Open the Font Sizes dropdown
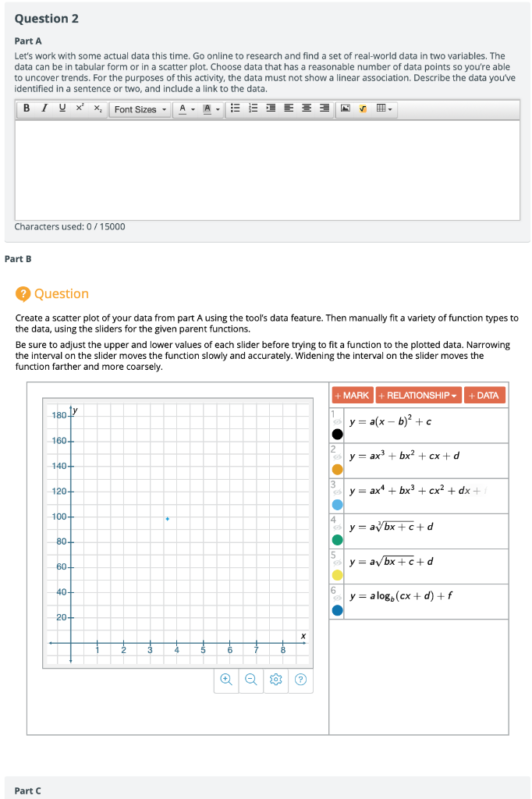The height and width of the screenshot is (799, 532). pos(140,109)
